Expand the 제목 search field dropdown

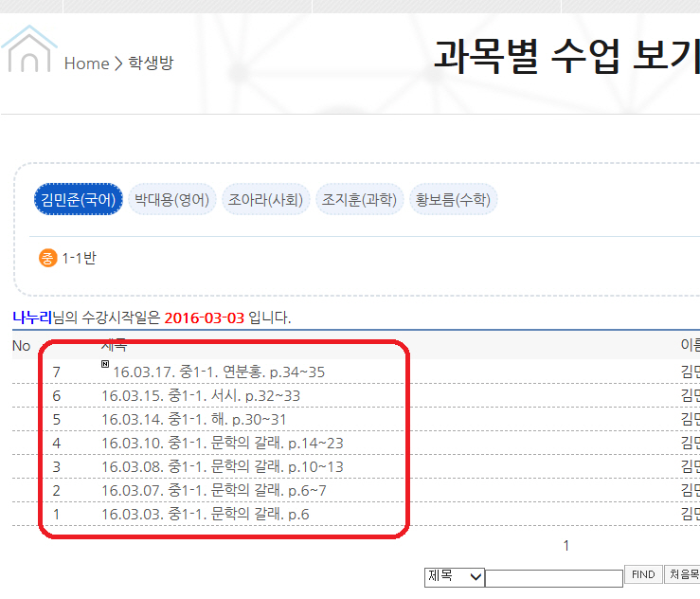(x=455, y=576)
